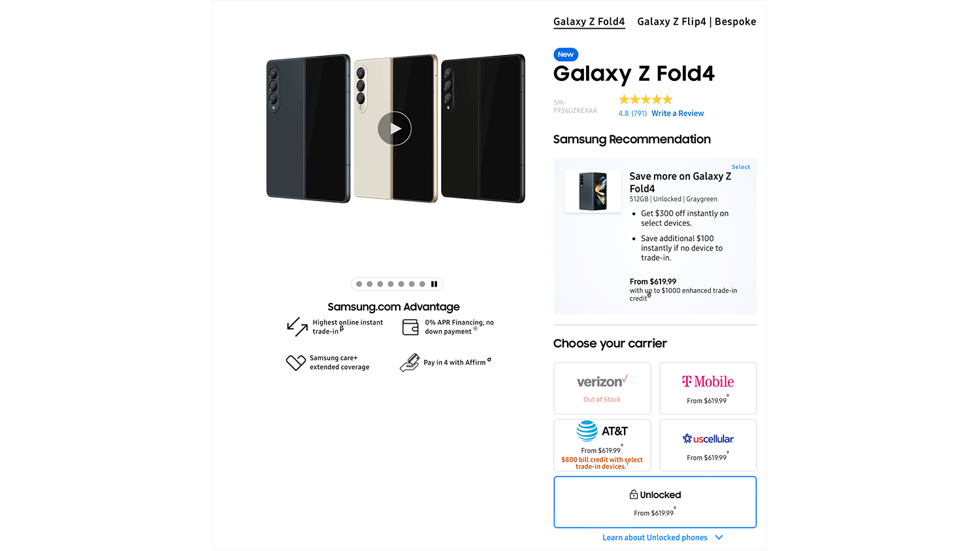
Task: Click the Samsung Care+ heart icon
Action: click(296, 362)
